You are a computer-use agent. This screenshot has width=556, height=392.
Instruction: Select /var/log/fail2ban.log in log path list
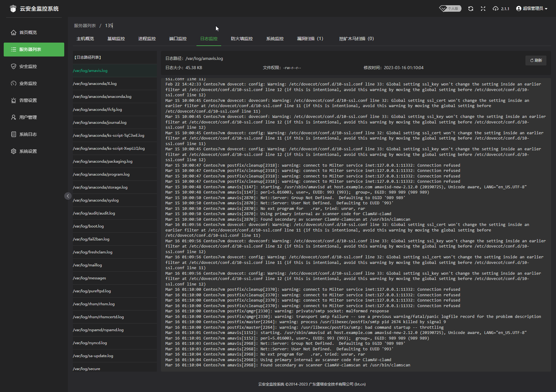coord(91,239)
